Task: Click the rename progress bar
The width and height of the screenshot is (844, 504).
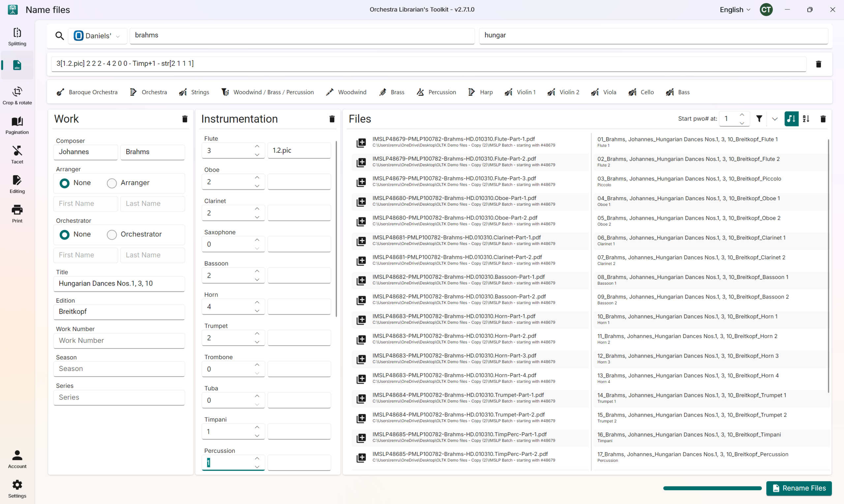Action: pyautogui.click(x=712, y=488)
